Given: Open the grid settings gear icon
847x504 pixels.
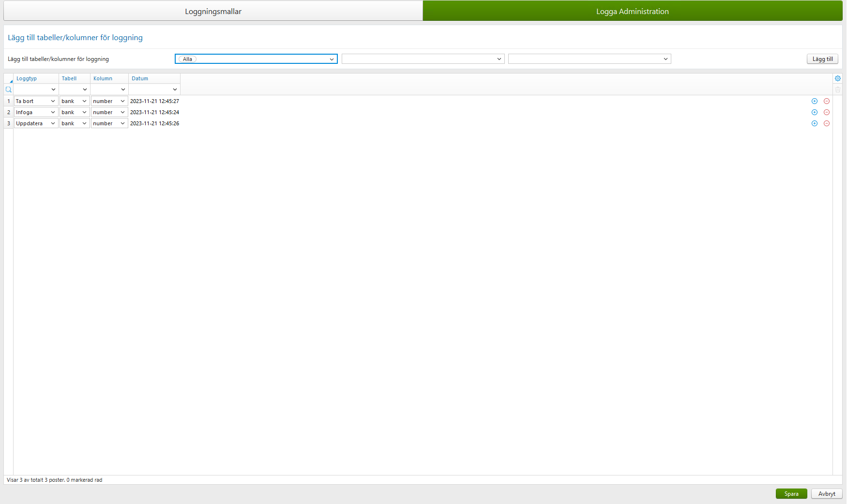Looking at the screenshot, I should pyautogui.click(x=838, y=78).
